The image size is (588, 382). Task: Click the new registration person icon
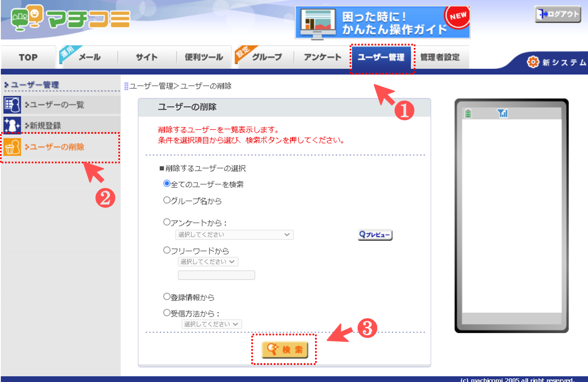tap(12, 125)
